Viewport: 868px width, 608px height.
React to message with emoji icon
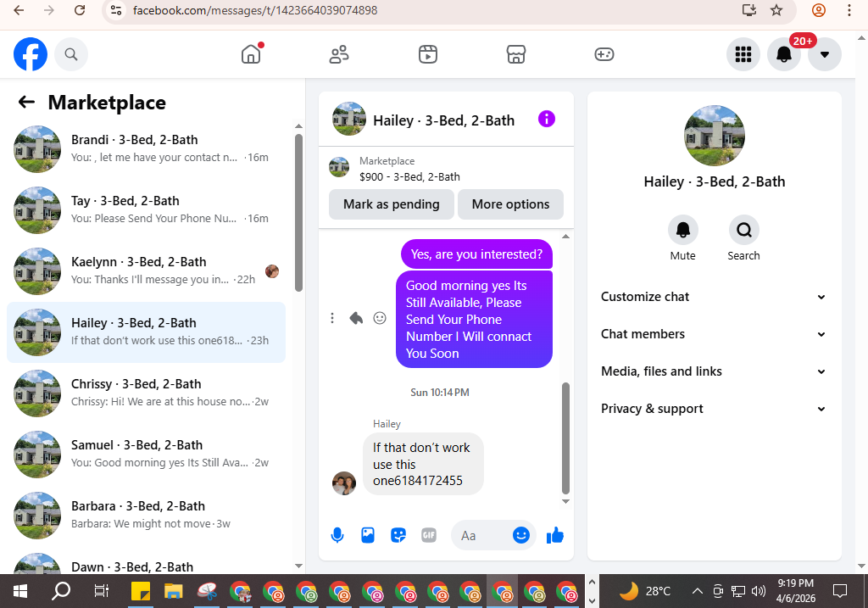coord(380,318)
